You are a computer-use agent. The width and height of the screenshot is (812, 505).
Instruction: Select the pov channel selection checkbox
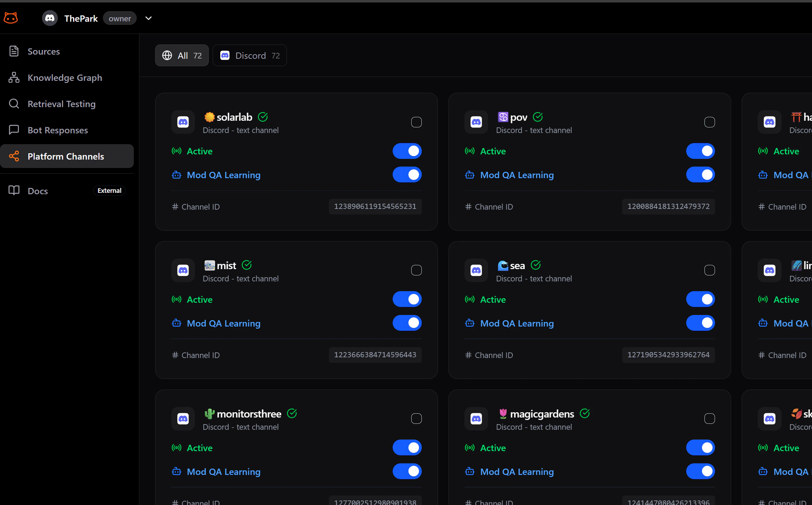[x=710, y=122]
